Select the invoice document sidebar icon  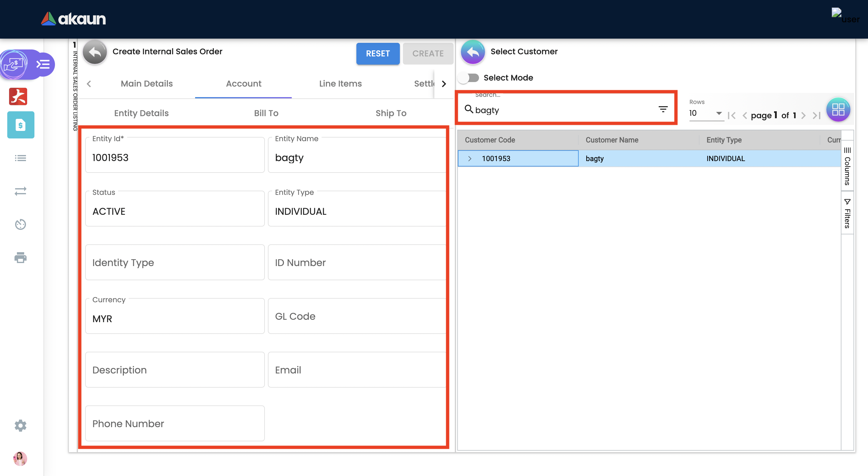point(21,125)
